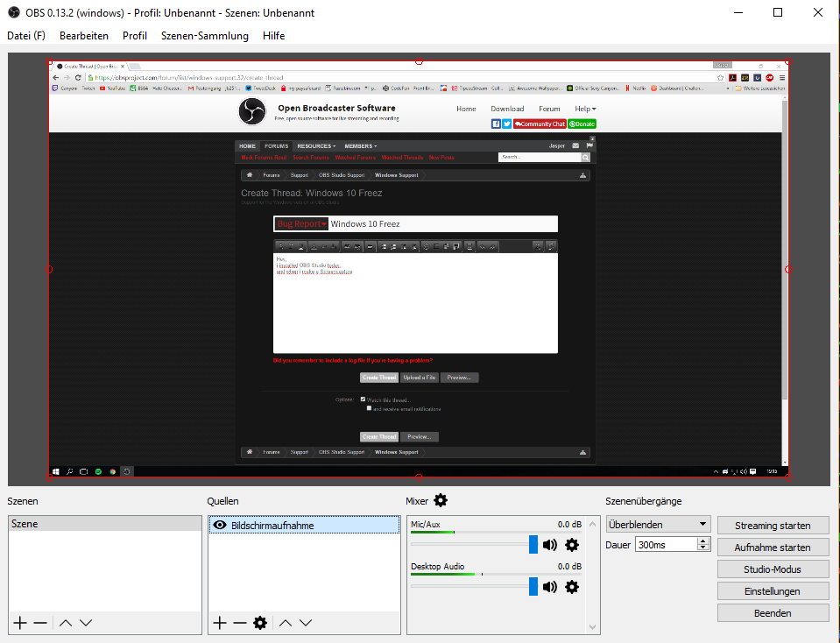
Task: Move scene up in Szenen list
Action: point(66,623)
